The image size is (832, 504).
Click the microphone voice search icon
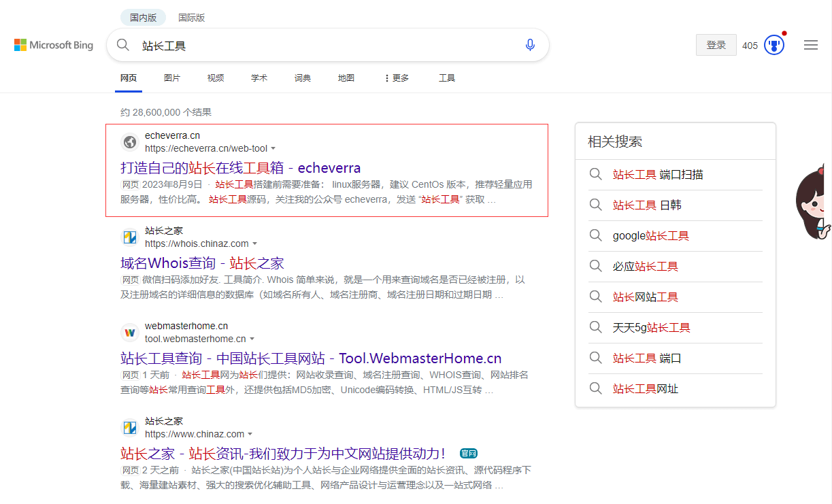pos(530,46)
